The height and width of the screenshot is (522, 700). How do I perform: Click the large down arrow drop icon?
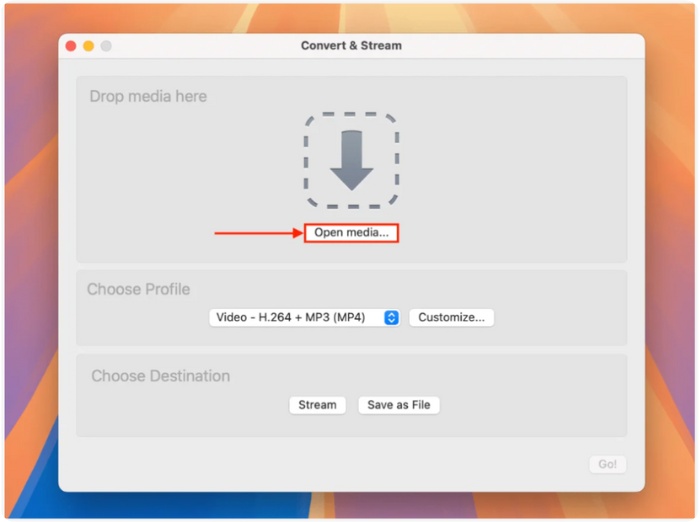point(351,158)
